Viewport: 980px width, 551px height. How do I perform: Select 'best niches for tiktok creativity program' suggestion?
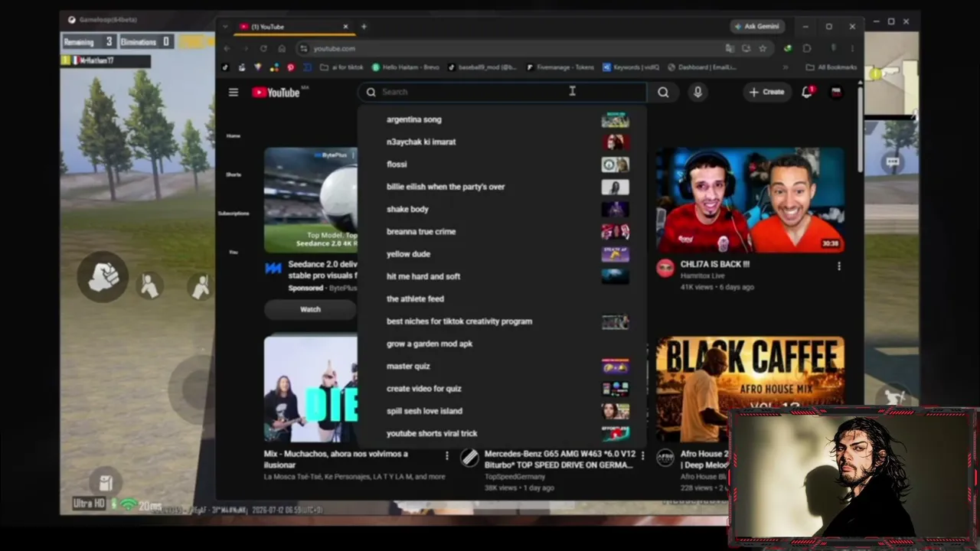[x=502, y=321]
